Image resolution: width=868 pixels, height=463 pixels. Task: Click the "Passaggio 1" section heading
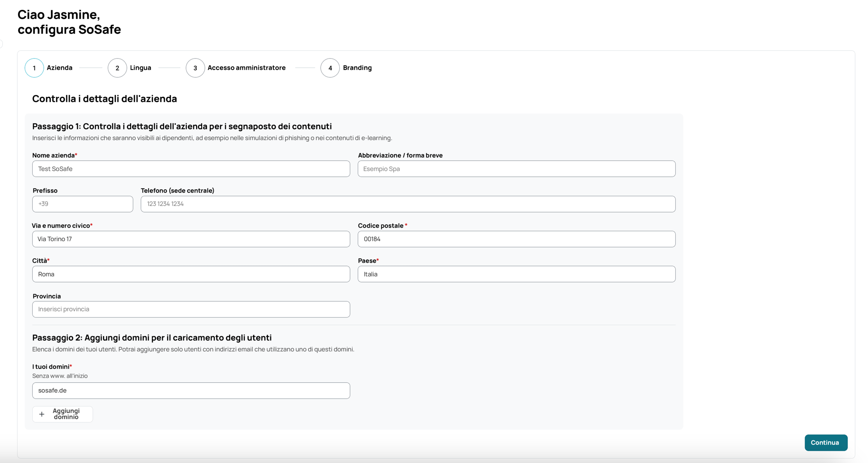pos(182,126)
